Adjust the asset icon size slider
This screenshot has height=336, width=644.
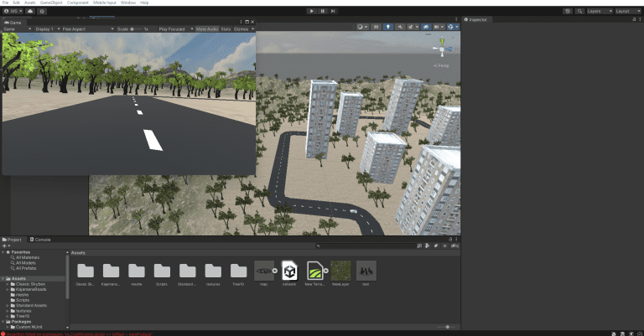pos(447,327)
